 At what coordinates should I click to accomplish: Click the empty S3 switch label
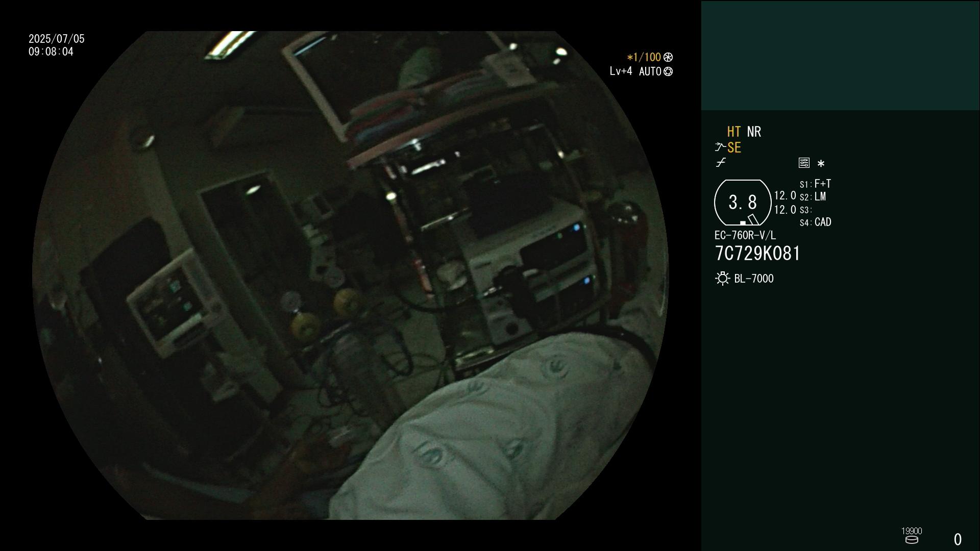(805, 210)
